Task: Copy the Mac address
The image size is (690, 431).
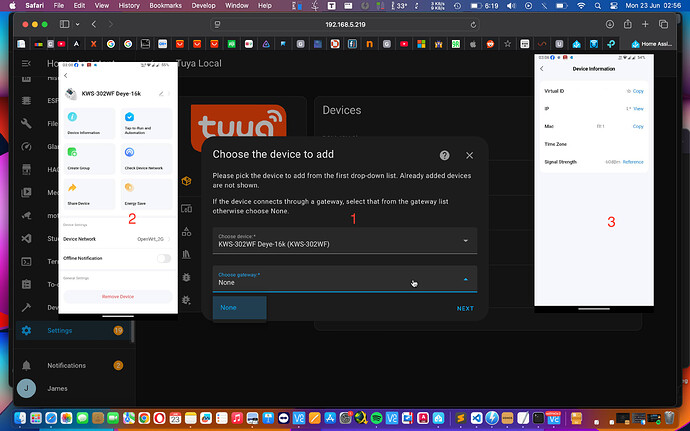Action: pos(637,126)
